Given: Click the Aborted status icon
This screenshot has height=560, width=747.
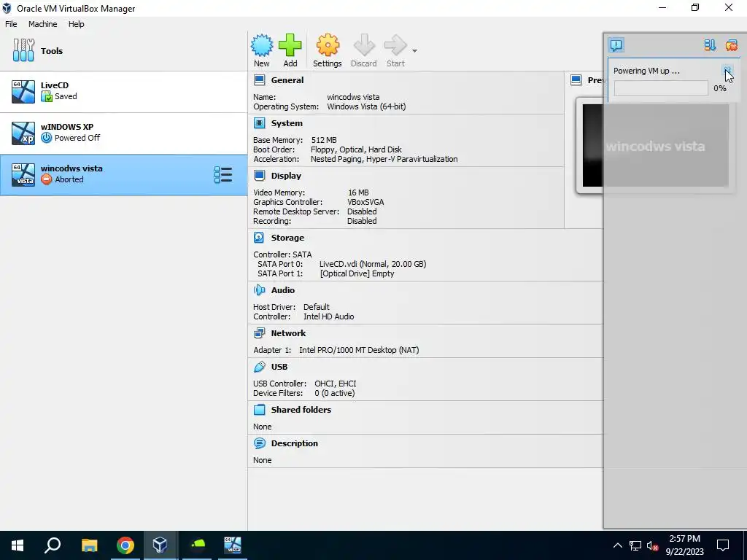Looking at the screenshot, I should click(x=46, y=179).
